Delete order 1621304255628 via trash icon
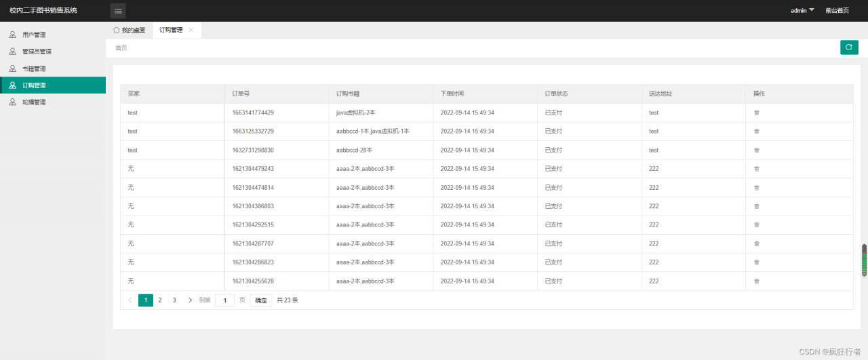 757,281
